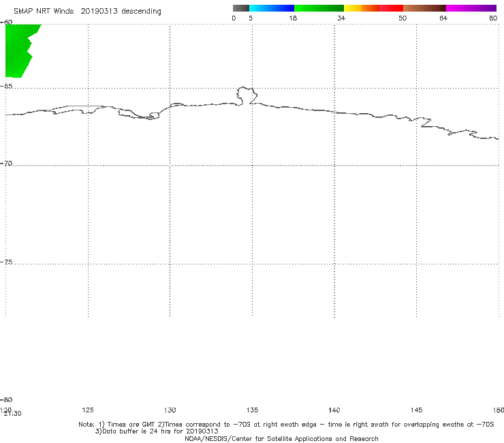
Task: Click the longitude label '140'
Action: tap(334, 410)
